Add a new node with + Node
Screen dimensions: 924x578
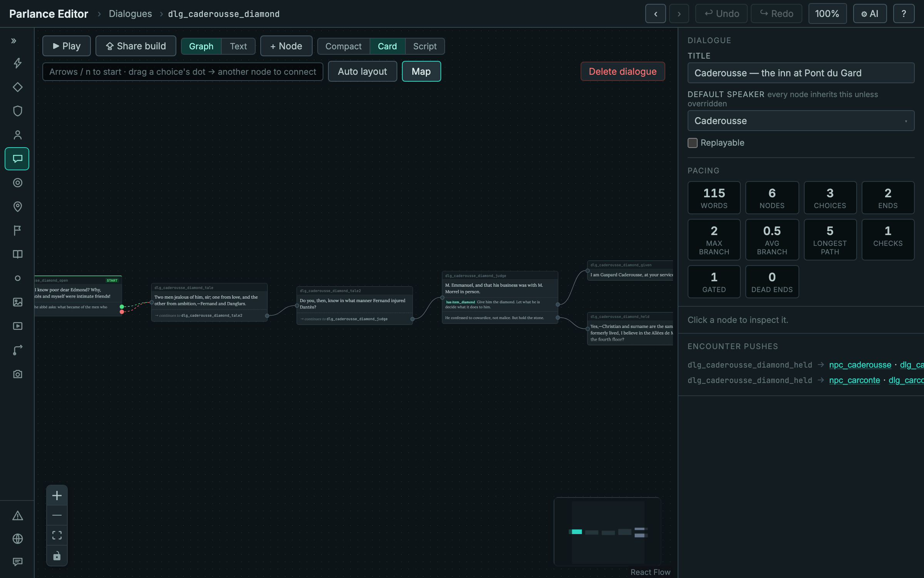click(286, 46)
